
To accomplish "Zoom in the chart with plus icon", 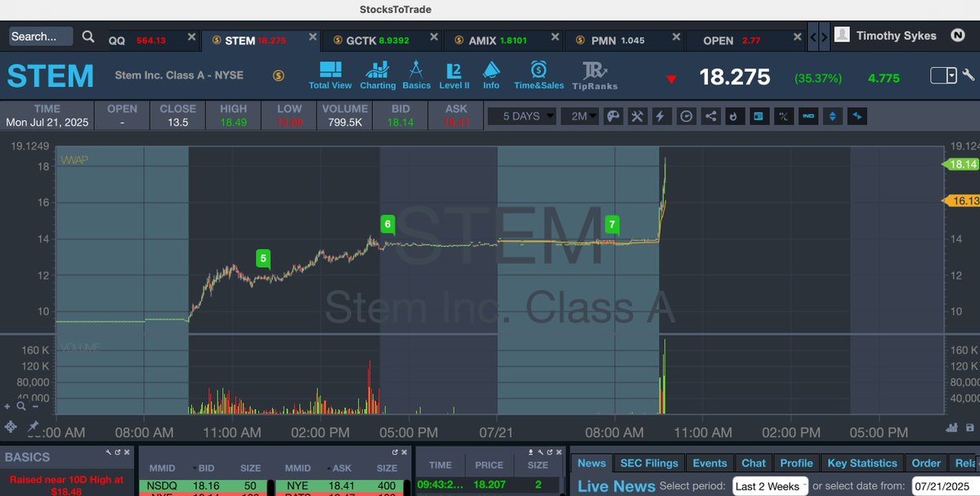I will (7, 406).
